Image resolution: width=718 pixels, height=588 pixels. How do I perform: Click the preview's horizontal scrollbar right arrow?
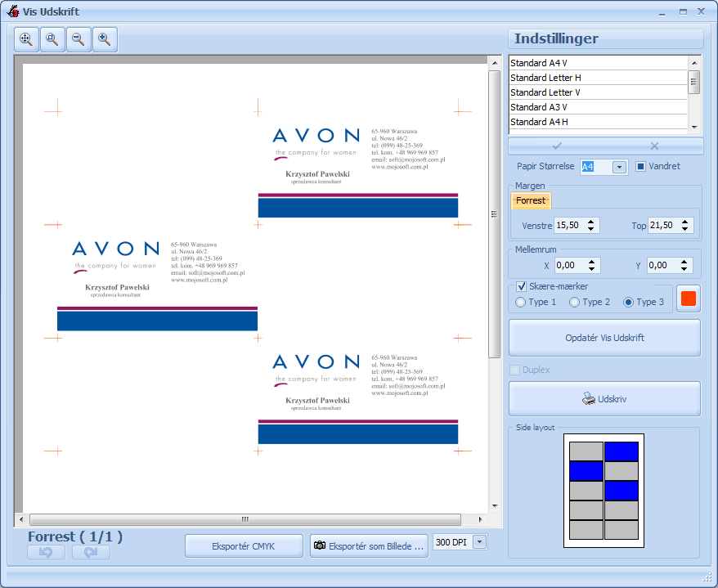pos(480,519)
